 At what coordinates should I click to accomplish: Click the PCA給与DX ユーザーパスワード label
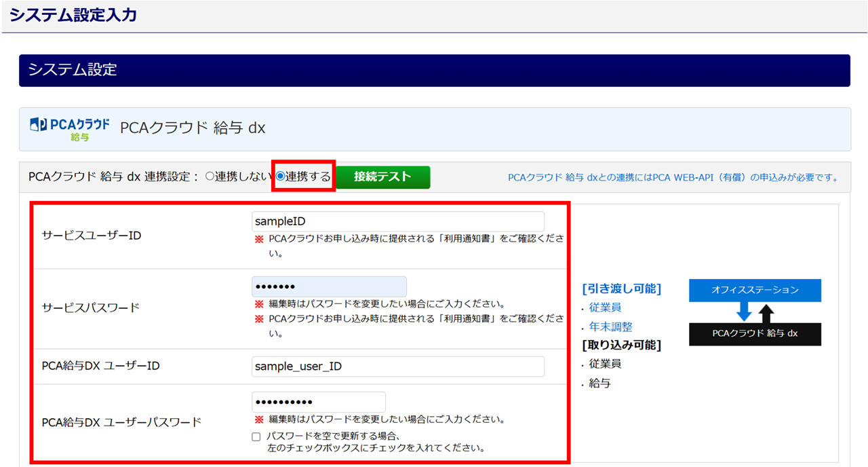click(x=121, y=422)
